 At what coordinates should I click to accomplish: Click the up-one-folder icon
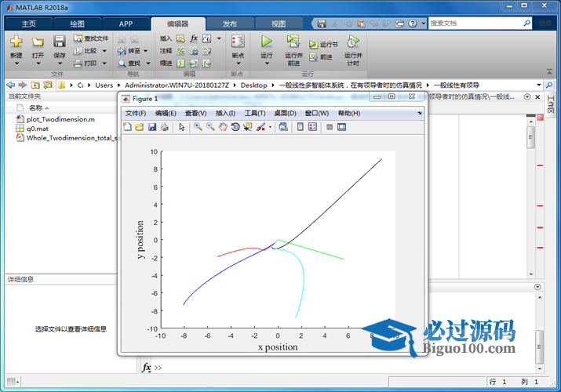coord(35,85)
